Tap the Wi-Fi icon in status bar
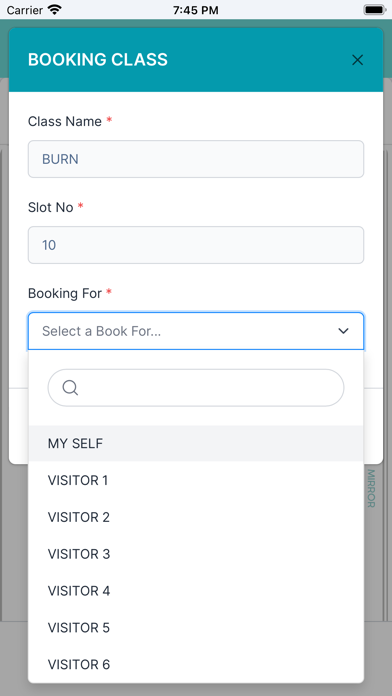 click(55, 10)
